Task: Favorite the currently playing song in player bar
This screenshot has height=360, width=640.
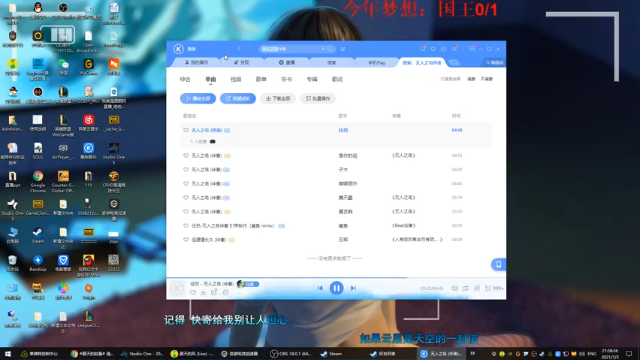Action: [193, 292]
